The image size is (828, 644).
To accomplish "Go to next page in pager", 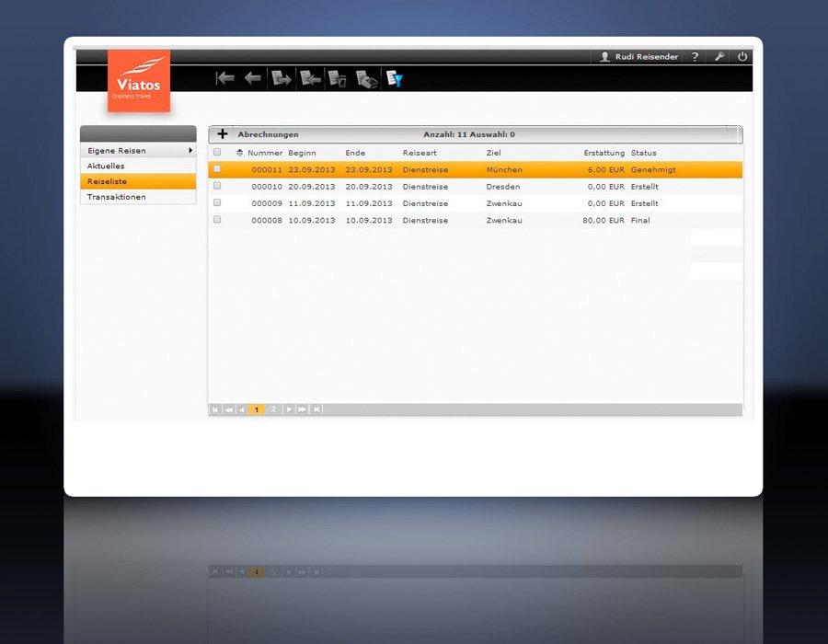I will point(289,409).
